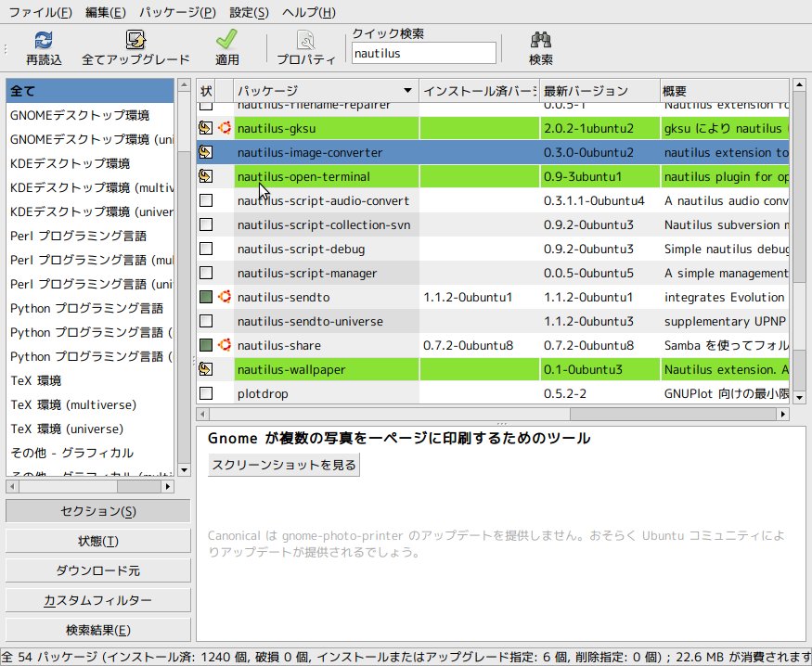The image size is (812, 666).
Task: Click the section list scrollbar up arrow
Action: pos(184,84)
